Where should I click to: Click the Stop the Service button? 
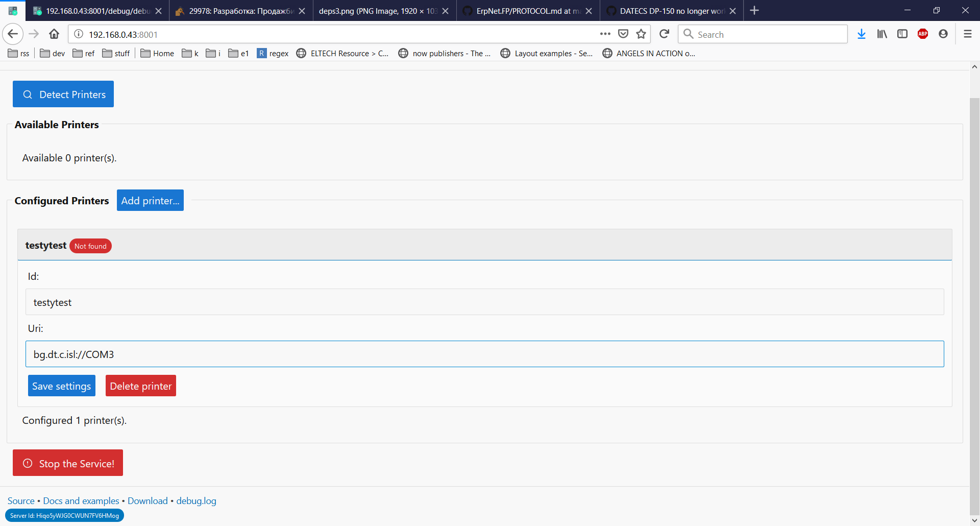click(67, 463)
